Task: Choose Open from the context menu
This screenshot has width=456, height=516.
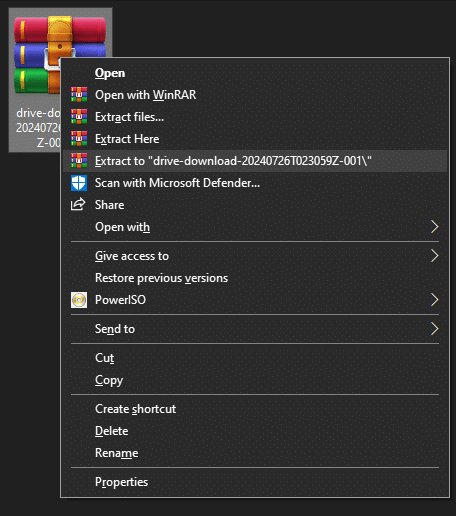Action: coord(255,73)
